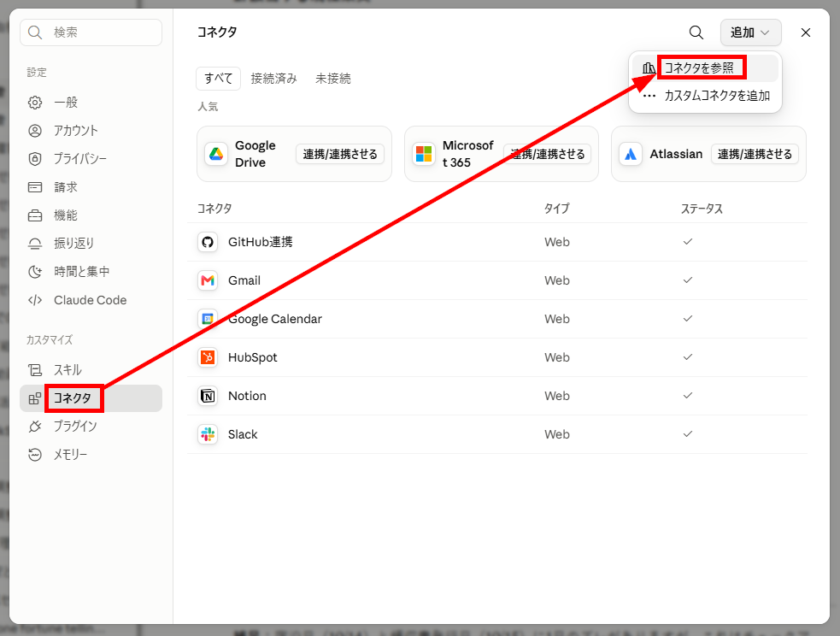
Task: Select the HubSpot connector icon
Action: [208, 357]
